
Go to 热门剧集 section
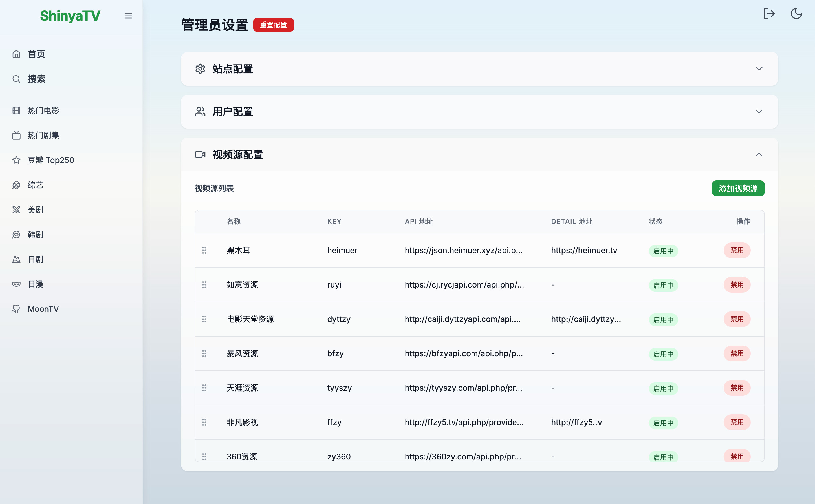click(71, 135)
